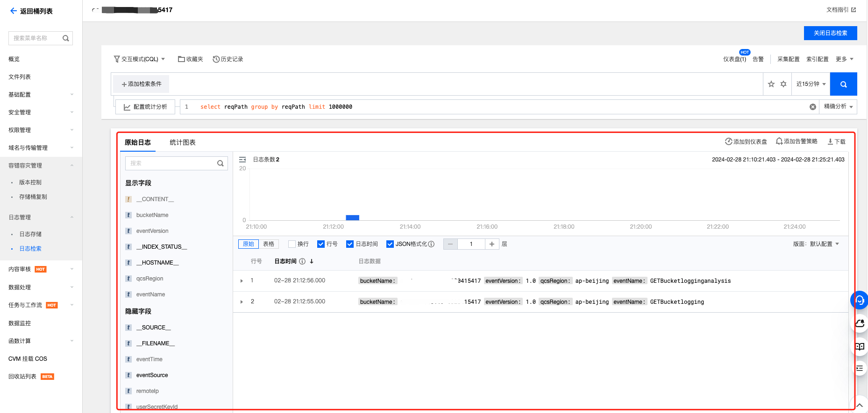Image resolution: width=868 pixels, height=413 pixels.
Task: Download the log results 下载
Action: [x=836, y=141]
